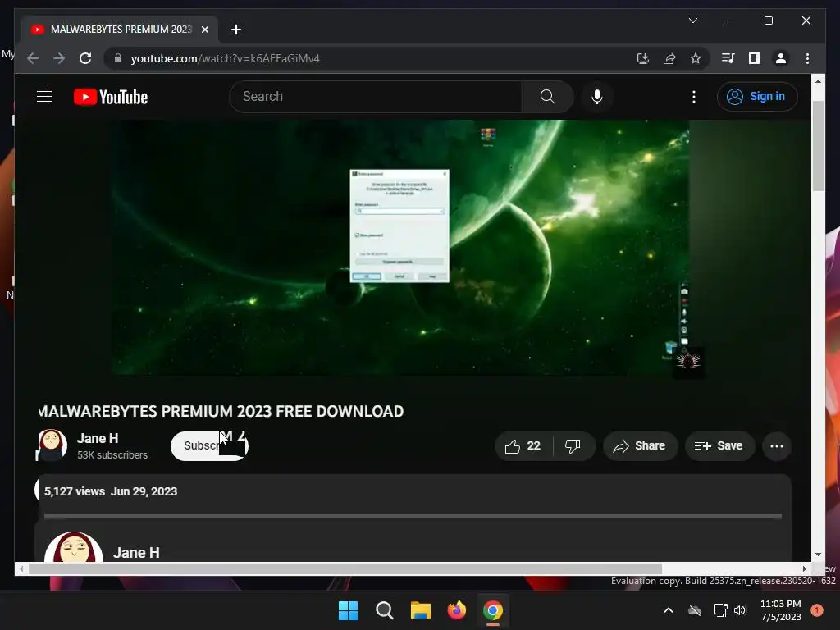Select the youtube.com address bar URL
The width and height of the screenshot is (840, 630).
point(225,58)
